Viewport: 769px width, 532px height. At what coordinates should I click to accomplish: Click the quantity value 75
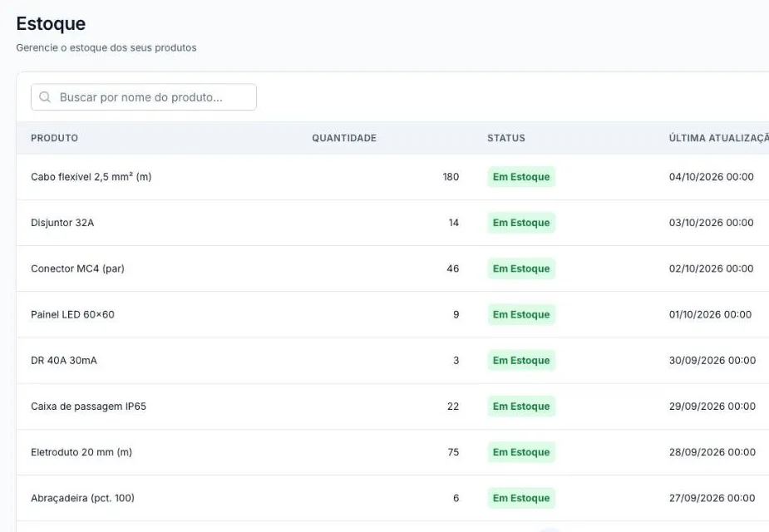click(x=453, y=452)
